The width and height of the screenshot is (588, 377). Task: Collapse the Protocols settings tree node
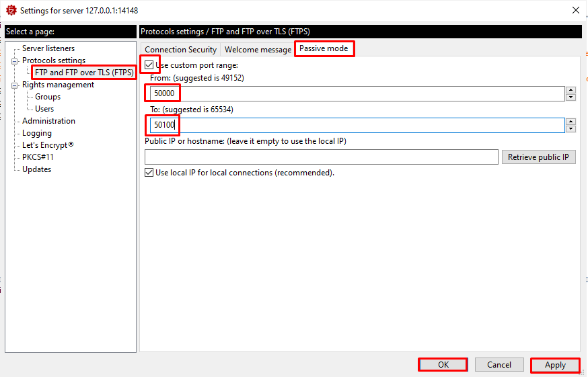(14, 61)
